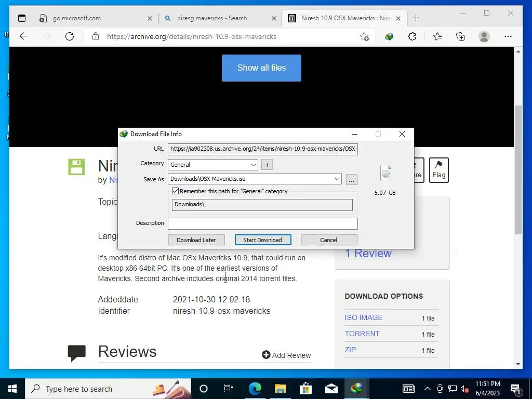Click the Show all files button
The height and width of the screenshot is (399, 532).
[x=261, y=68]
